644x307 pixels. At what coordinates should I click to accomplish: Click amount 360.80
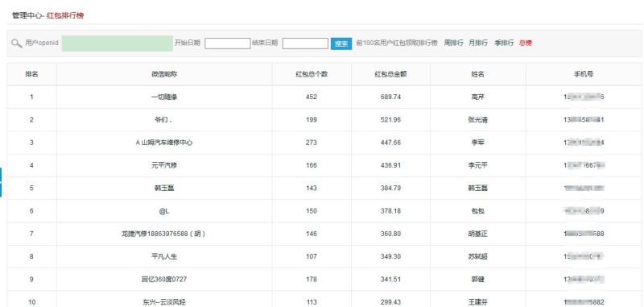pyautogui.click(x=390, y=234)
